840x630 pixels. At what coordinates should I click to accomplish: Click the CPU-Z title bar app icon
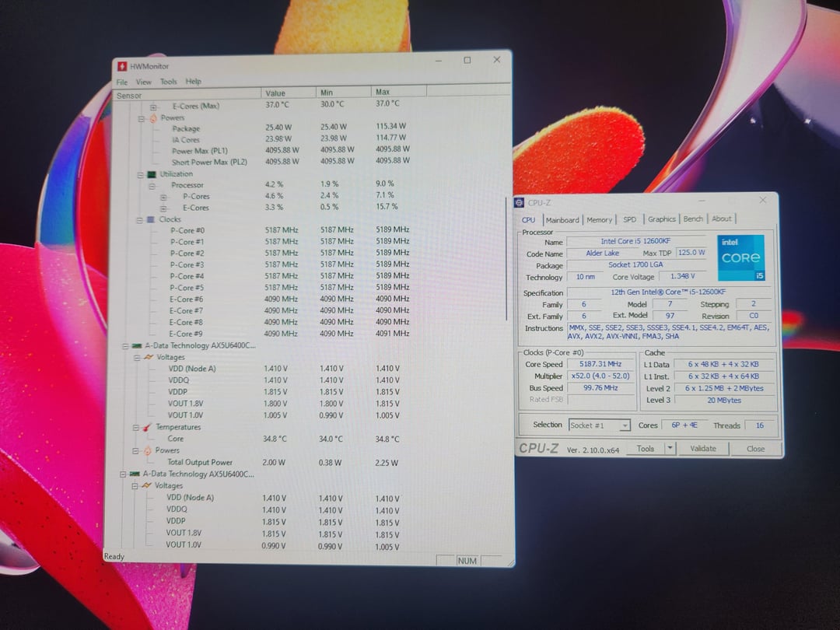tap(519, 202)
